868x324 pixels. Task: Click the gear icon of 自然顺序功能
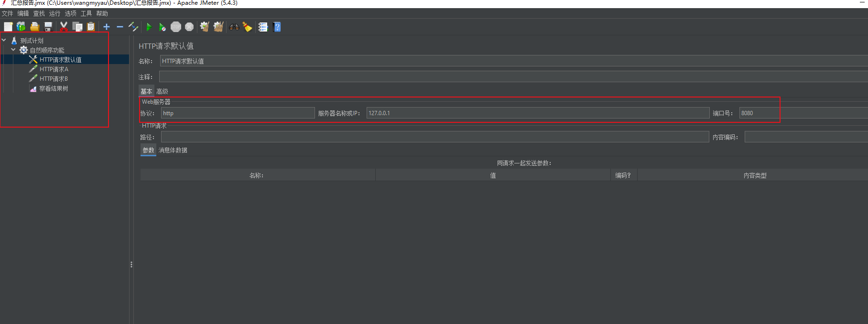pyautogui.click(x=23, y=50)
